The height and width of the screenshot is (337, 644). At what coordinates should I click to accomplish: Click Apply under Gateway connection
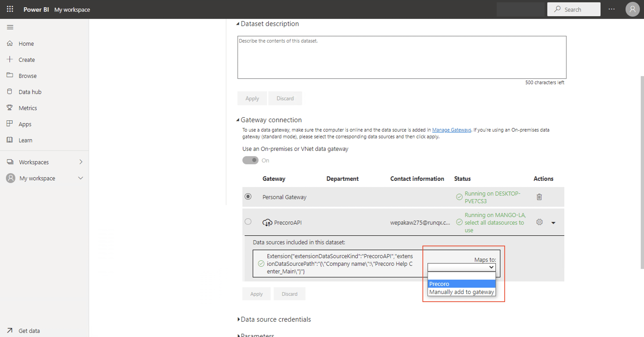(x=256, y=294)
